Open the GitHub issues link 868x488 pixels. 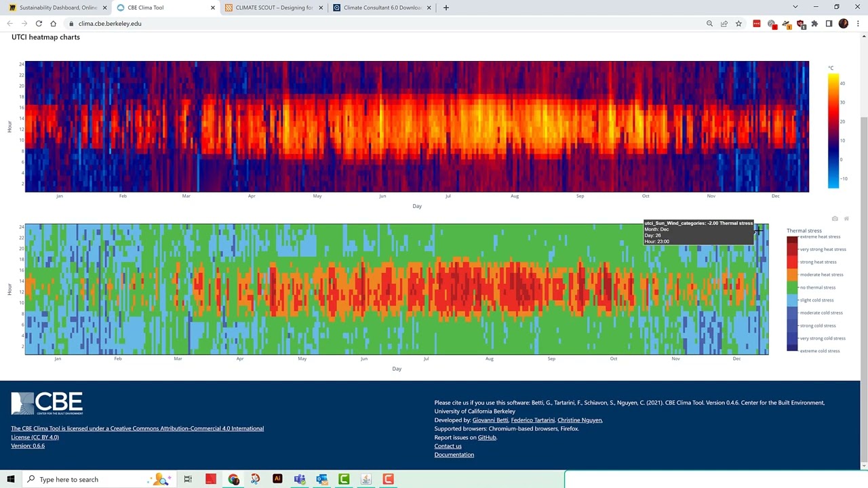point(487,438)
